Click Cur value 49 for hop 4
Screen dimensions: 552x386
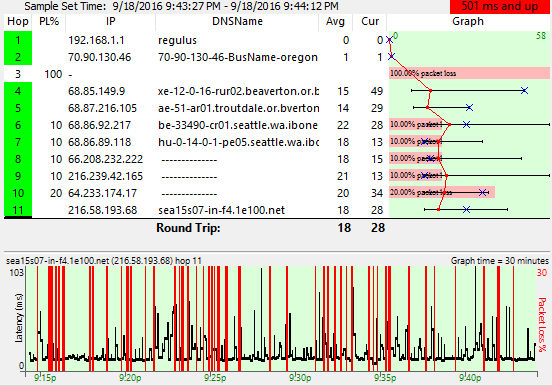click(x=377, y=91)
